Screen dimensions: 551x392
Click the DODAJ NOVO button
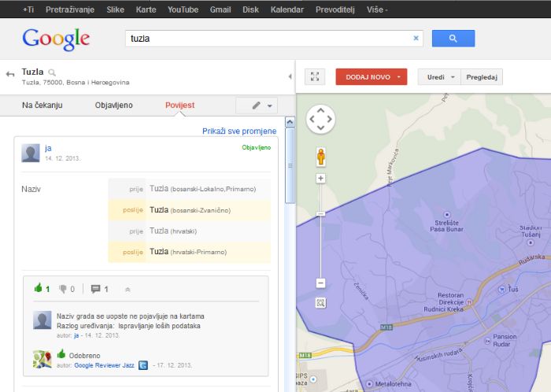[x=372, y=77]
